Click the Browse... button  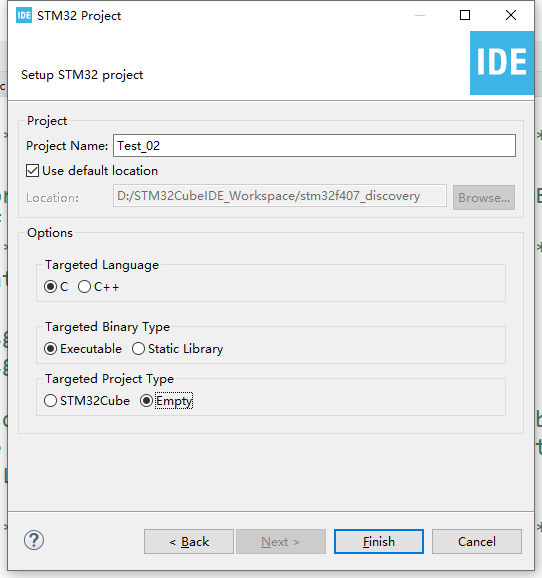tap(484, 198)
